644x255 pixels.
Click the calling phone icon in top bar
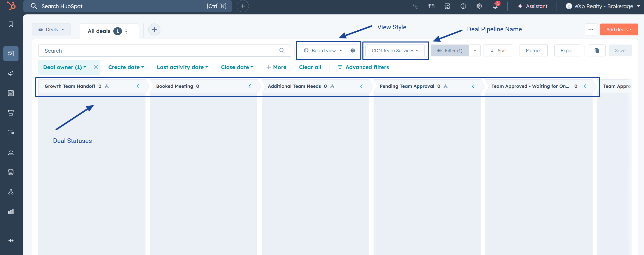click(416, 6)
